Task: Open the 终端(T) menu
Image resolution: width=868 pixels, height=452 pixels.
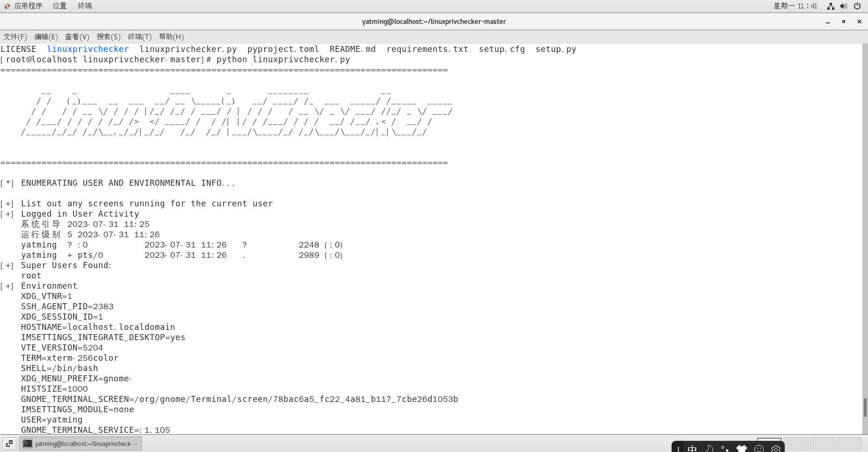Action: point(139,36)
